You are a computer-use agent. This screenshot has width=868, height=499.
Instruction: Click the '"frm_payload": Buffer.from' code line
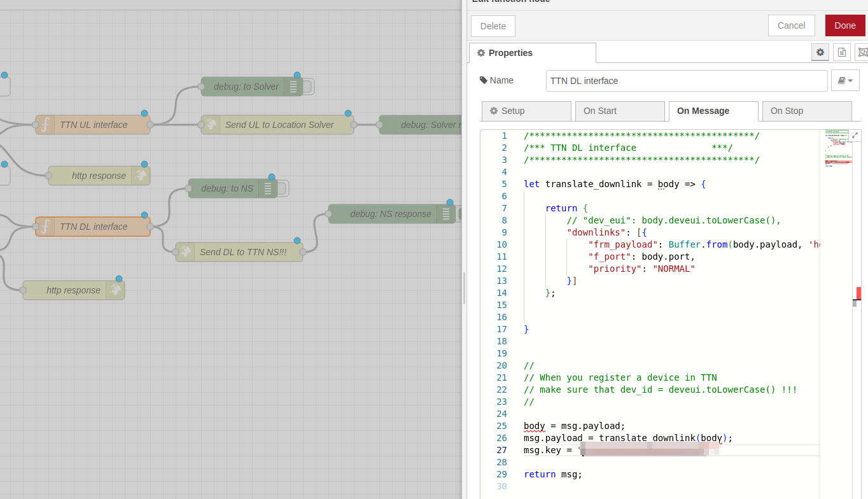tap(704, 244)
